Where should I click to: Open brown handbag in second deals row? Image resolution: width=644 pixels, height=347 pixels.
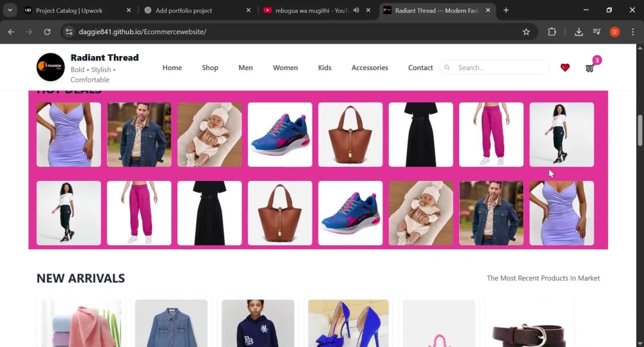click(279, 213)
